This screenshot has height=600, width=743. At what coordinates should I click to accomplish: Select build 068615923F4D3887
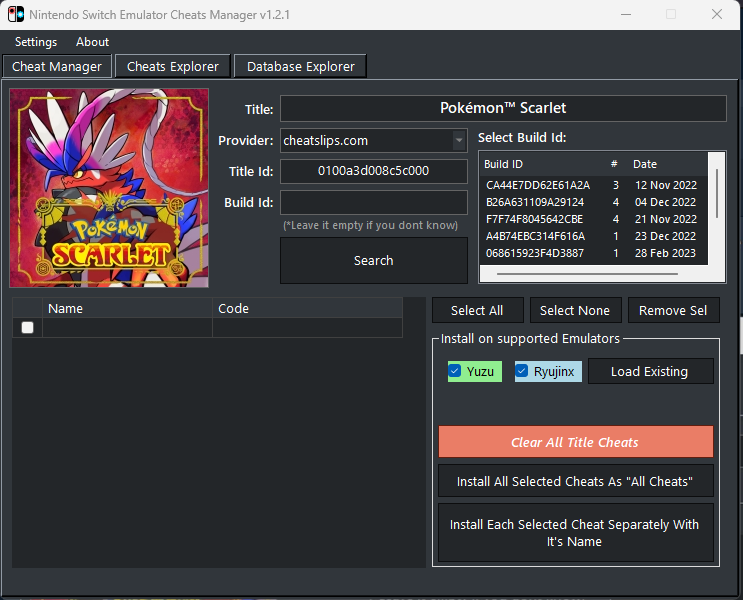click(x=535, y=253)
